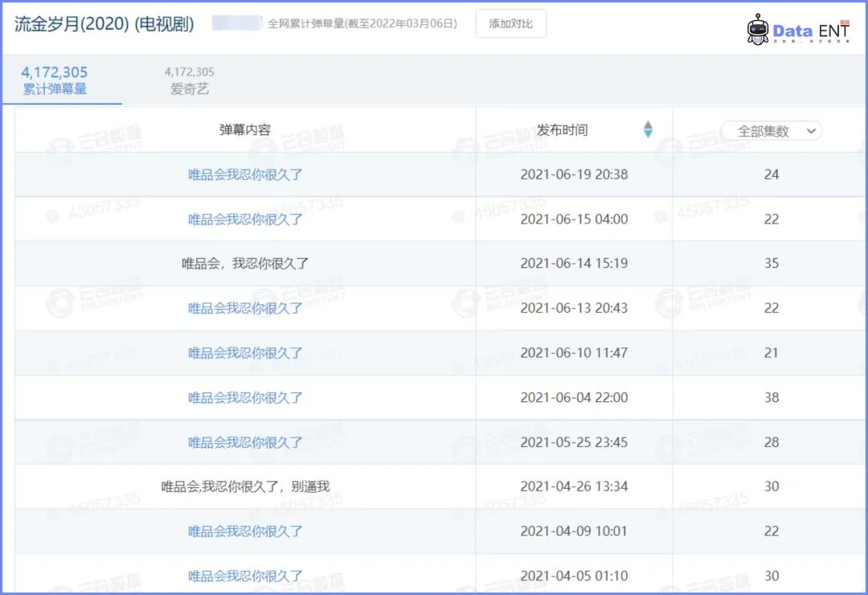Click the Data ENT robot logo icon
This screenshot has height=595, width=868.
757,30
